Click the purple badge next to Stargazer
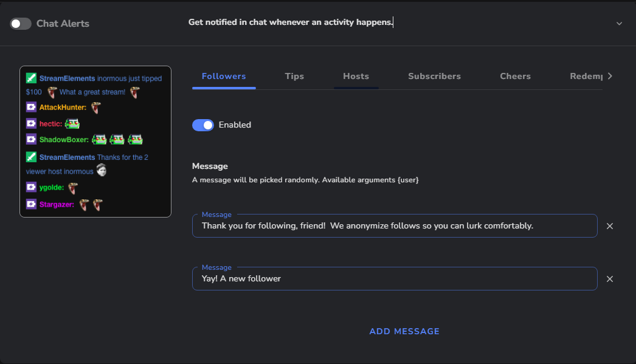Screen dimensions: 636x364 tap(31, 204)
